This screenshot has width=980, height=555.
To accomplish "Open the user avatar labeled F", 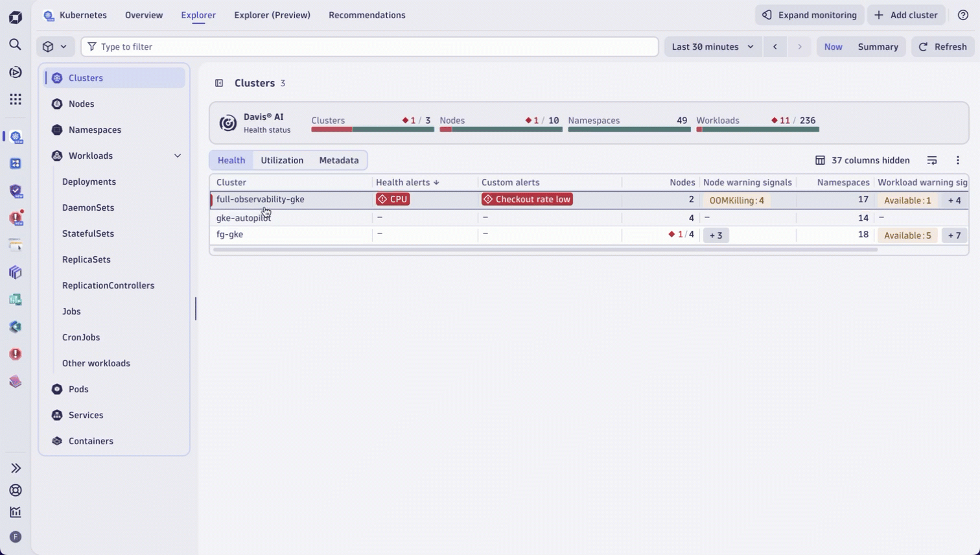I will (16, 537).
